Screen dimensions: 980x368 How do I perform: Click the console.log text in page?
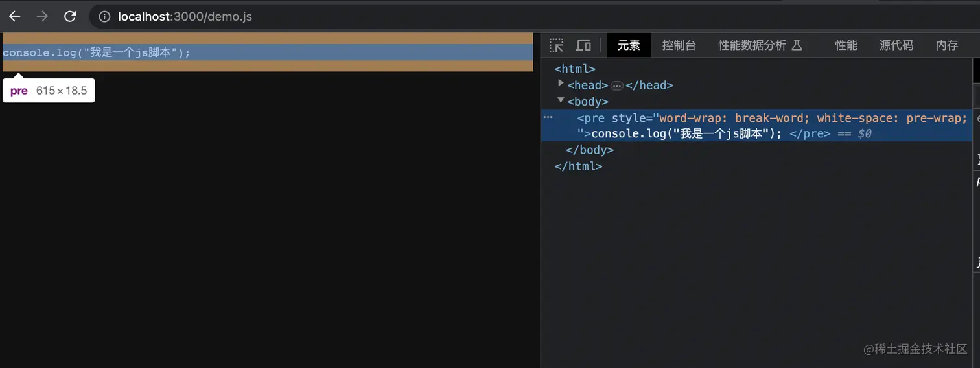click(97, 52)
